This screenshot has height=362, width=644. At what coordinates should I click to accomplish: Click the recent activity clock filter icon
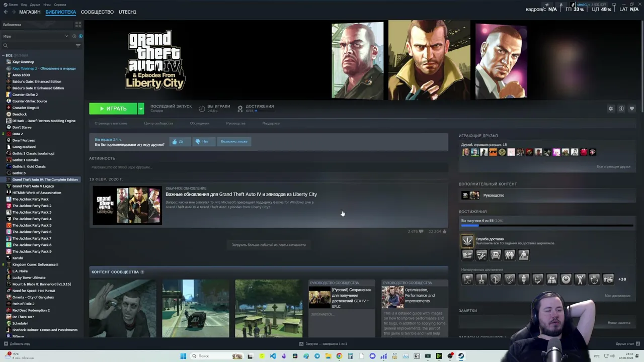[74, 36]
